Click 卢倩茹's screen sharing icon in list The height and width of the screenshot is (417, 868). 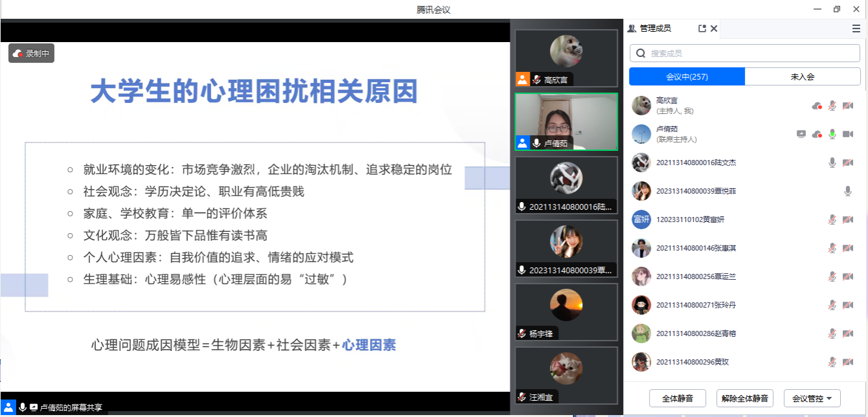point(801,134)
